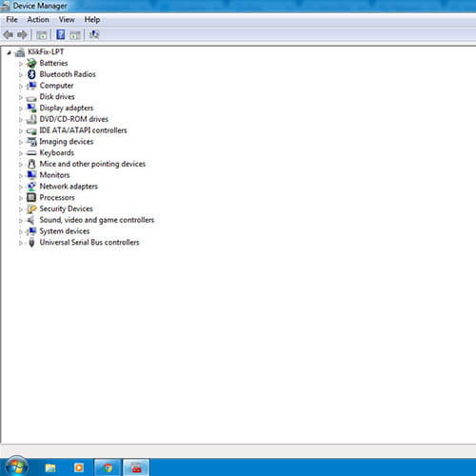Click the Back arrow toolbar icon
The width and height of the screenshot is (476, 476).
click(8, 34)
